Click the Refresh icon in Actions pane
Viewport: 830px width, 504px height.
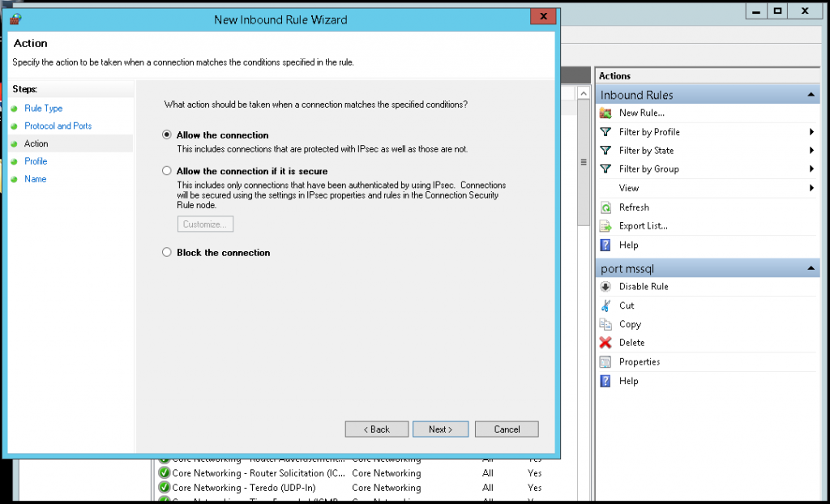point(605,207)
